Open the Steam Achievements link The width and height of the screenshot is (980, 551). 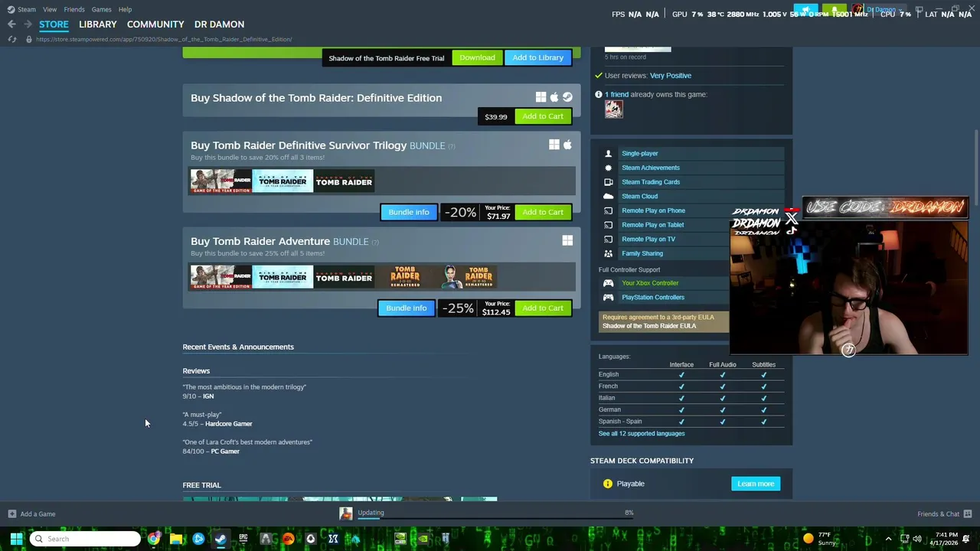pyautogui.click(x=651, y=168)
